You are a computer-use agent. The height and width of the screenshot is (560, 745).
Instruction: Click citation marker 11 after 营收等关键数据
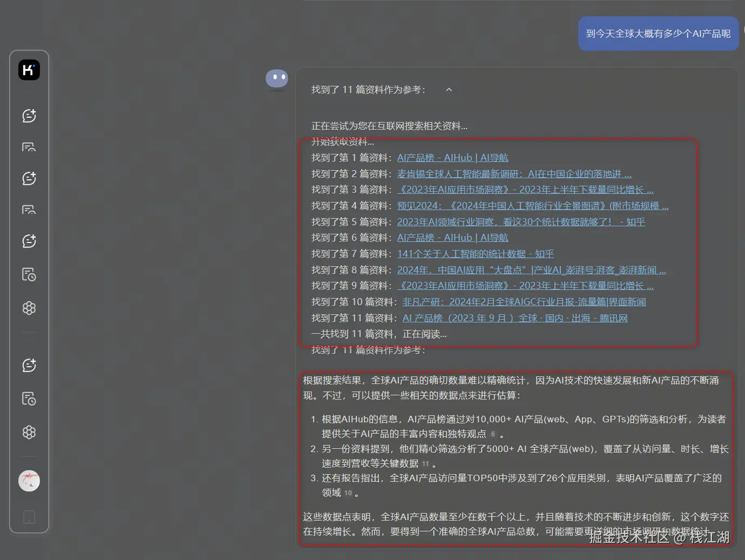(425, 464)
